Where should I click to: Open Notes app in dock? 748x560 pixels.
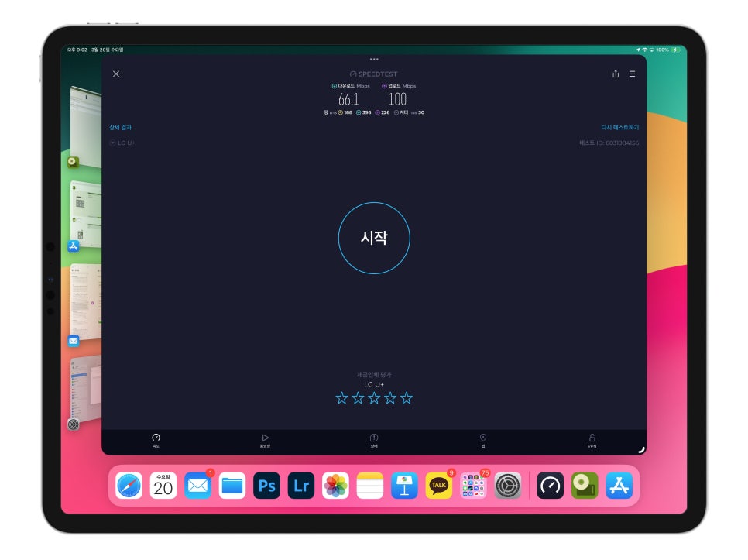coord(369,486)
